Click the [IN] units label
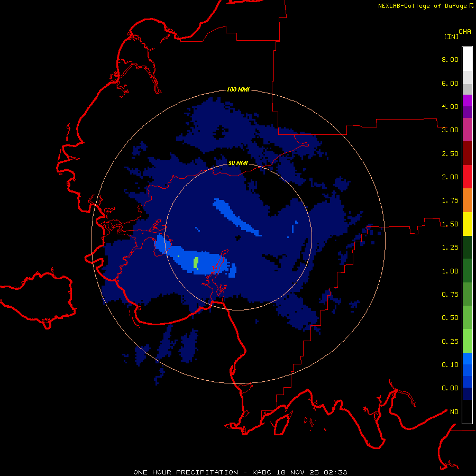 451,36
